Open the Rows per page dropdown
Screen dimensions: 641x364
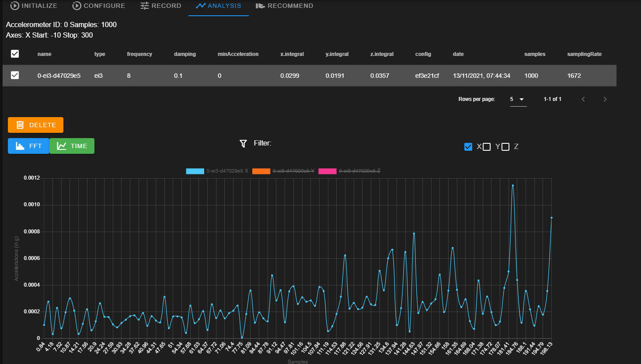518,99
